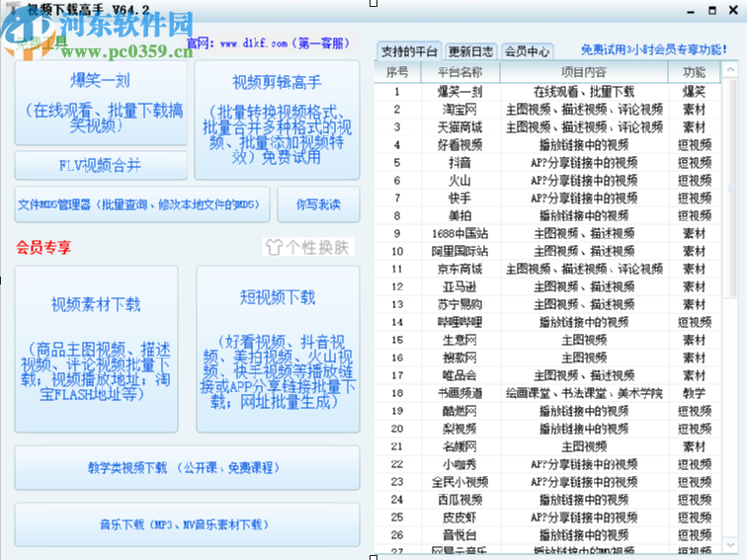Open 文件MD5管理器 tool
Viewport: 747px width, 560px height.
click(142, 204)
